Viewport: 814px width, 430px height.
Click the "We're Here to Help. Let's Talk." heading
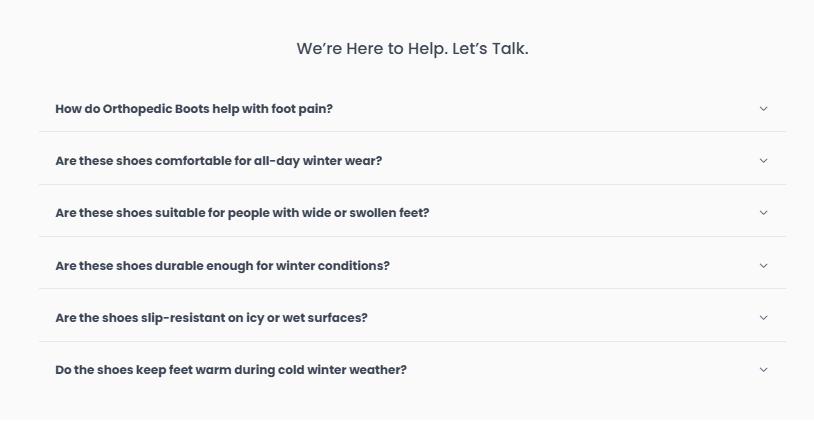[412, 48]
